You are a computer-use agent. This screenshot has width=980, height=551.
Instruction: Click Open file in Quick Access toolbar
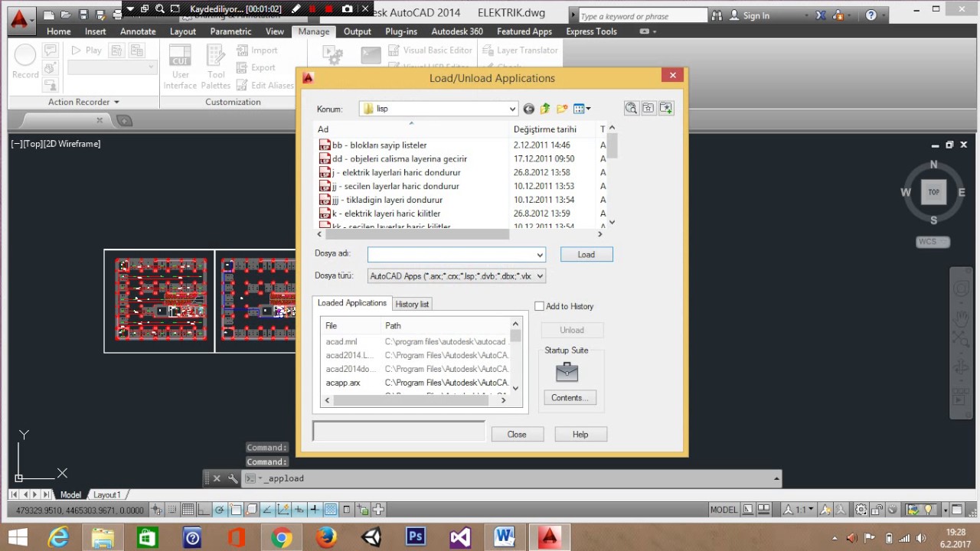66,15
